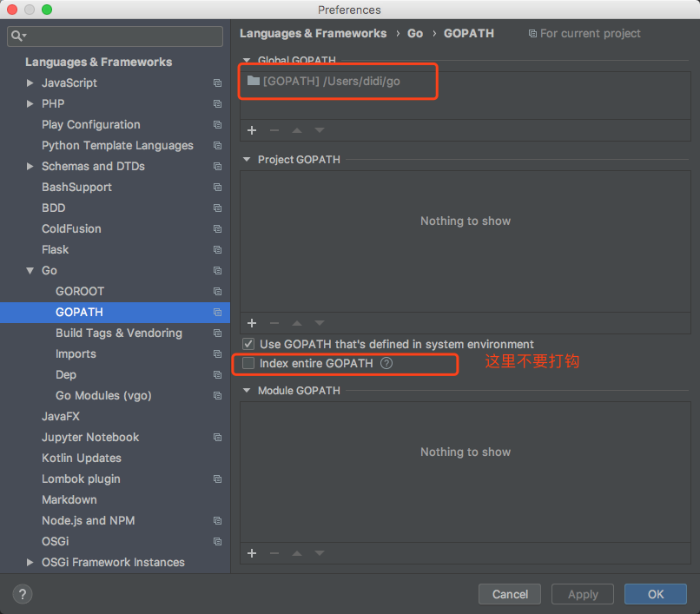The image size is (700, 614).
Task: Select the Dep settings page
Action: pyautogui.click(x=66, y=374)
